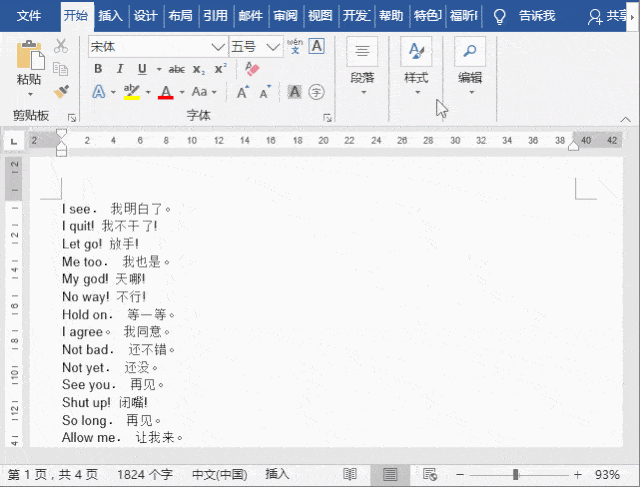The image size is (640, 487).
Task: Switch to References (引用) tab
Action: (215, 16)
